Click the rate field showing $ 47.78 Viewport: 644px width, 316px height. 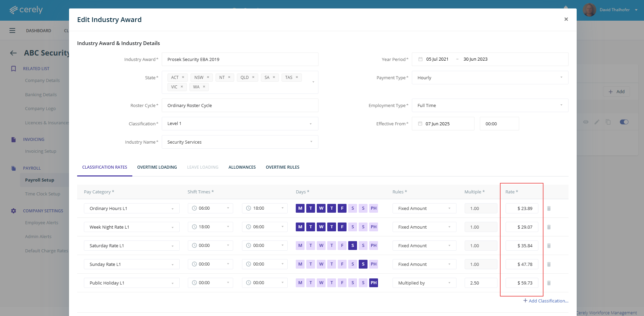click(x=521, y=264)
